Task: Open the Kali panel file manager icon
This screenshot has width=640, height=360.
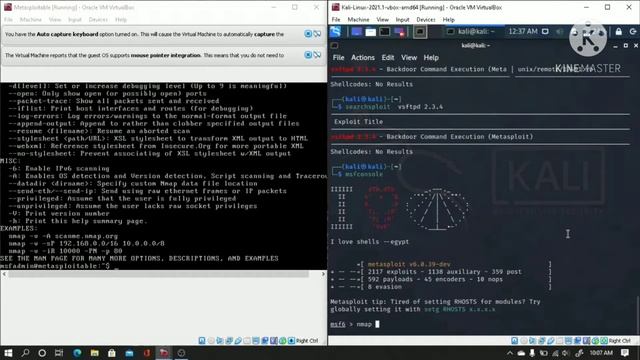Action: 371,32
